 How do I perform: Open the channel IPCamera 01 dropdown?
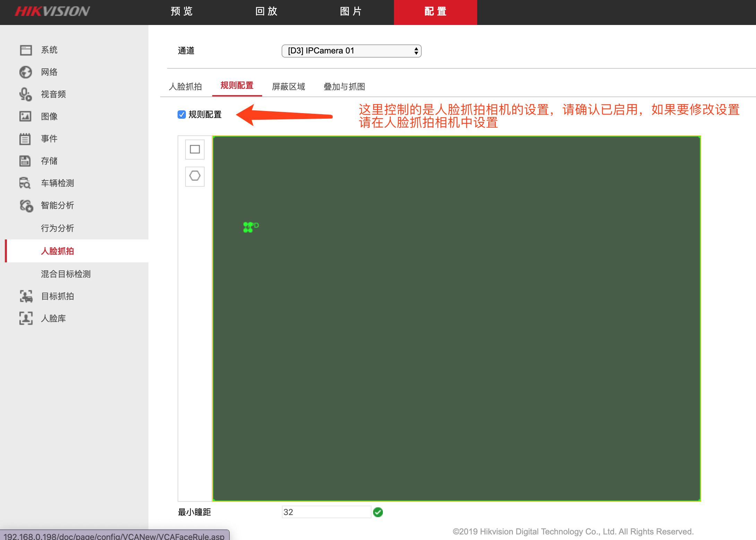351,51
